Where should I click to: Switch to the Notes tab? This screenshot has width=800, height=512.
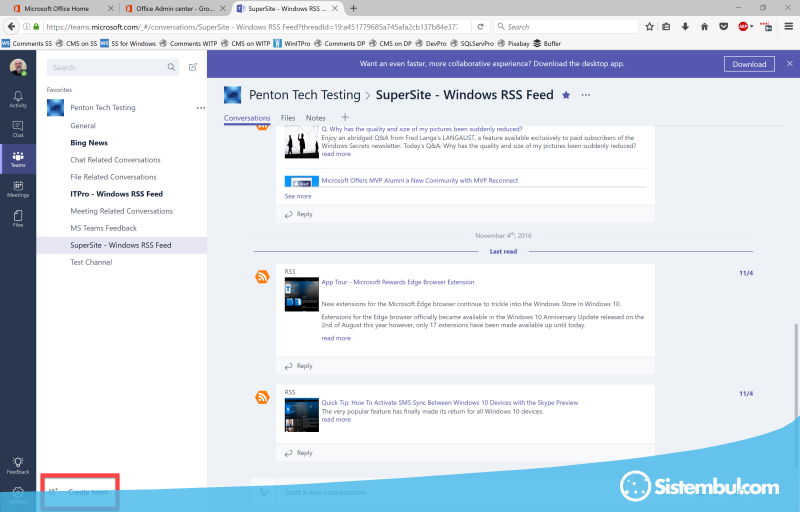315,118
